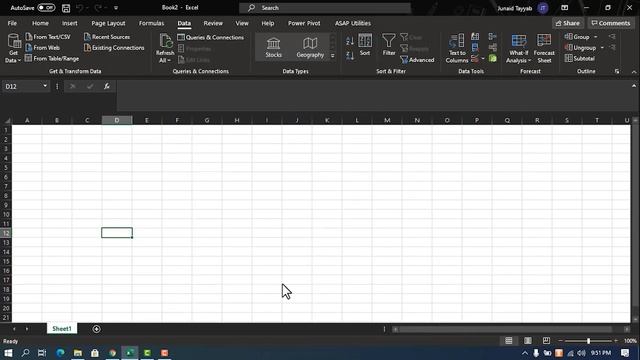
Task: Import data From Text/CSV
Action: [48, 37]
